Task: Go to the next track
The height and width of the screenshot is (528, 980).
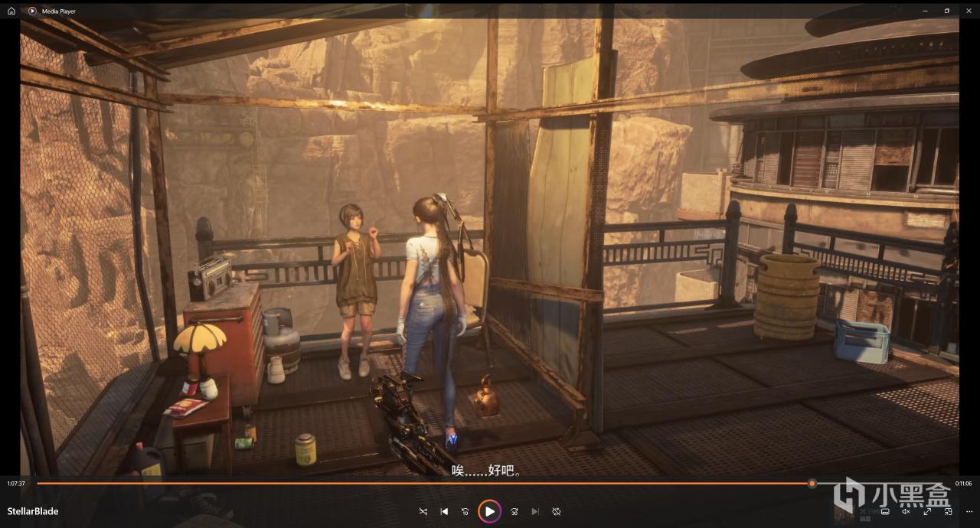Action: pyautogui.click(x=535, y=511)
